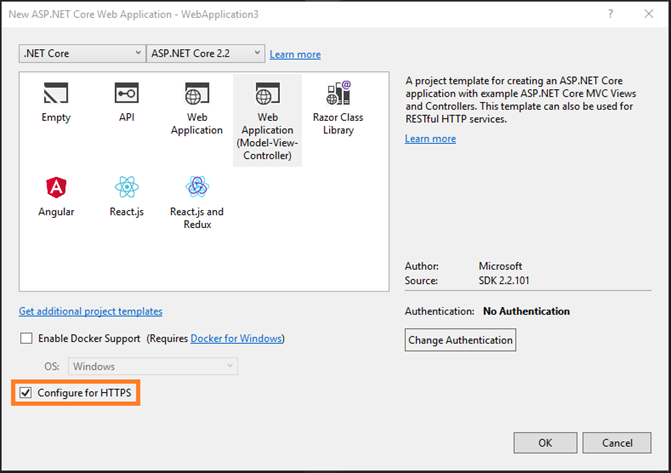Choose the Razor Class Library icon

(338, 92)
